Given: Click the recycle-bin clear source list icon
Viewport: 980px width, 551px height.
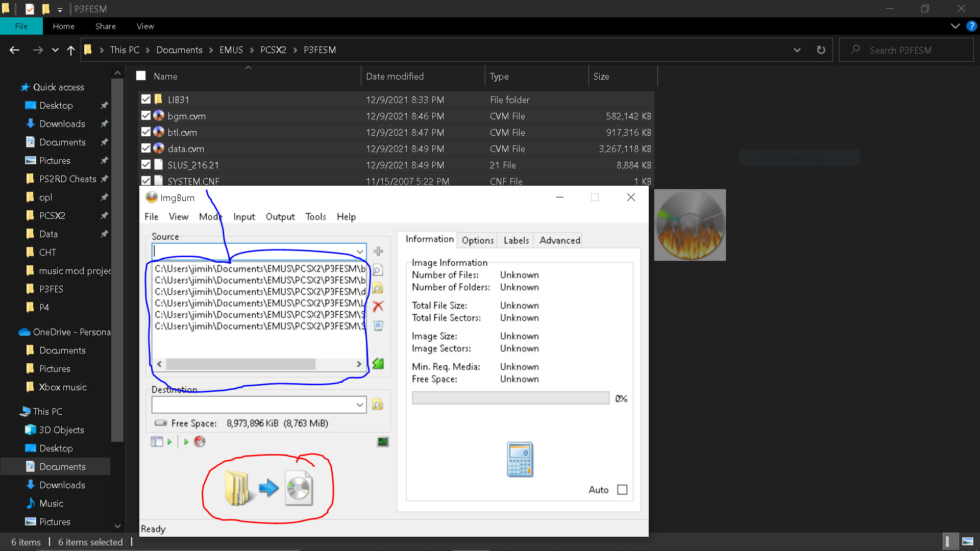Looking at the screenshot, I should [378, 325].
